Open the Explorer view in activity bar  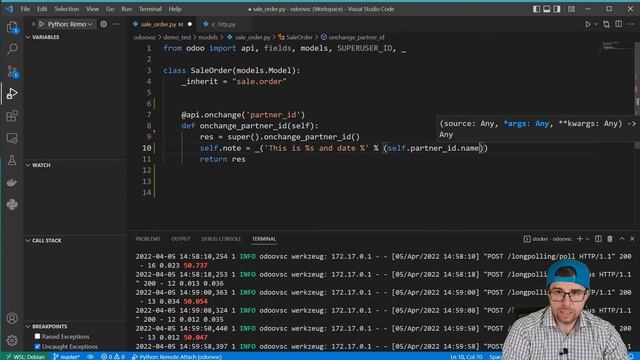12,27
